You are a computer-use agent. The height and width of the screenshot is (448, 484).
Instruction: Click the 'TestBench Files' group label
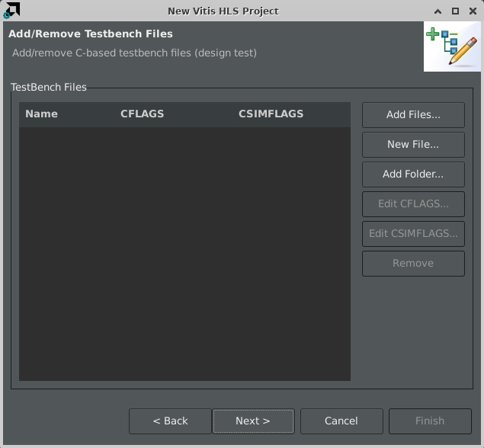[x=49, y=88]
